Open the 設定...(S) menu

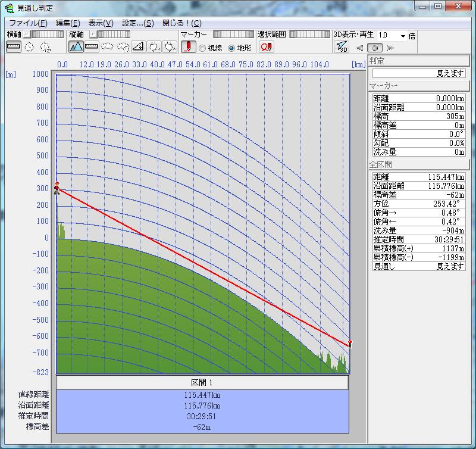138,23
